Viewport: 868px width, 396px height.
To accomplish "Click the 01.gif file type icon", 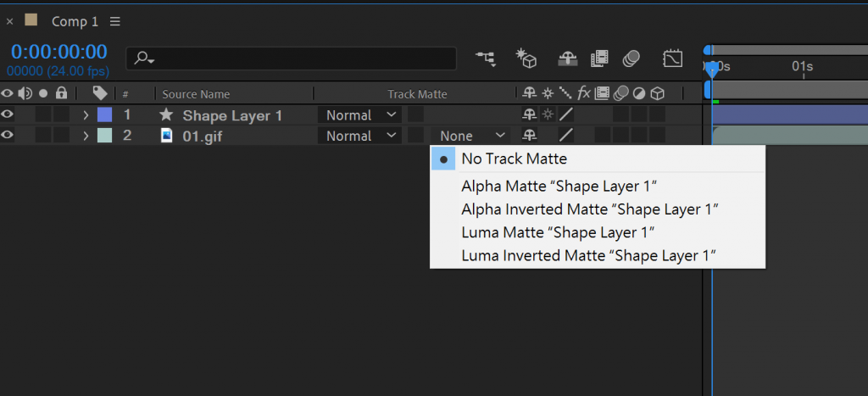I will click(166, 135).
